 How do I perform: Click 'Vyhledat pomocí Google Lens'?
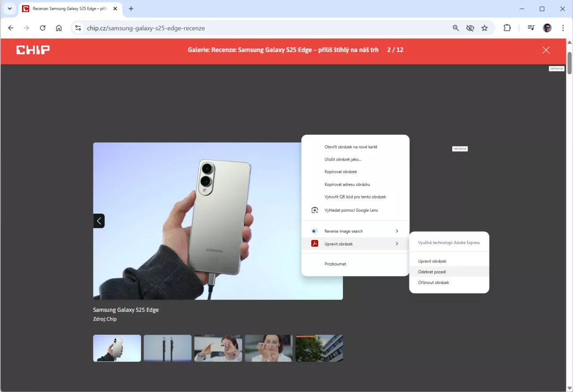click(351, 210)
